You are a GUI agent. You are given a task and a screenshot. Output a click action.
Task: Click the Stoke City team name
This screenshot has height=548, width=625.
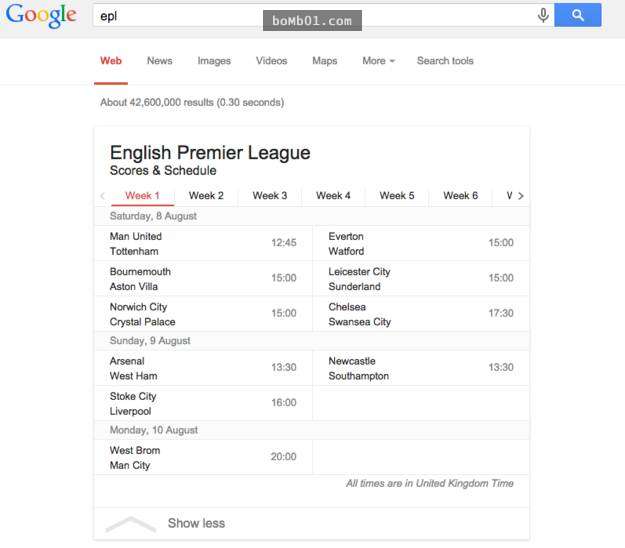pos(133,397)
